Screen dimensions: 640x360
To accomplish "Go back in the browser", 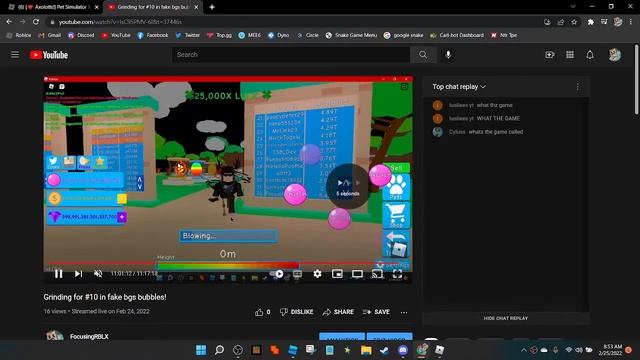I will click(9, 22).
